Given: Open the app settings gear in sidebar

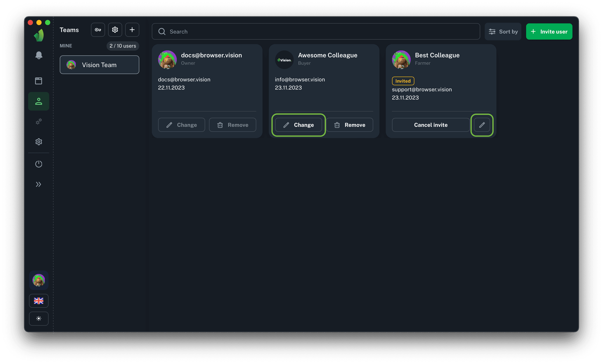Looking at the screenshot, I should tap(39, 142).
